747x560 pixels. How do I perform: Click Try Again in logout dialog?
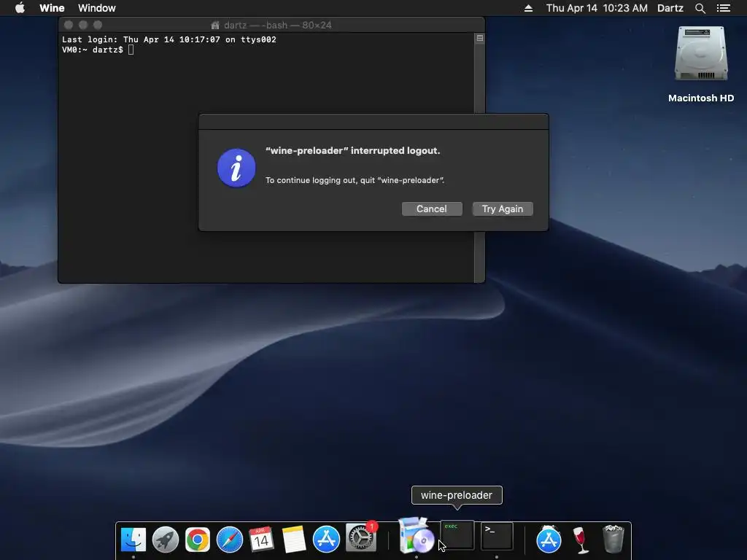502,209
